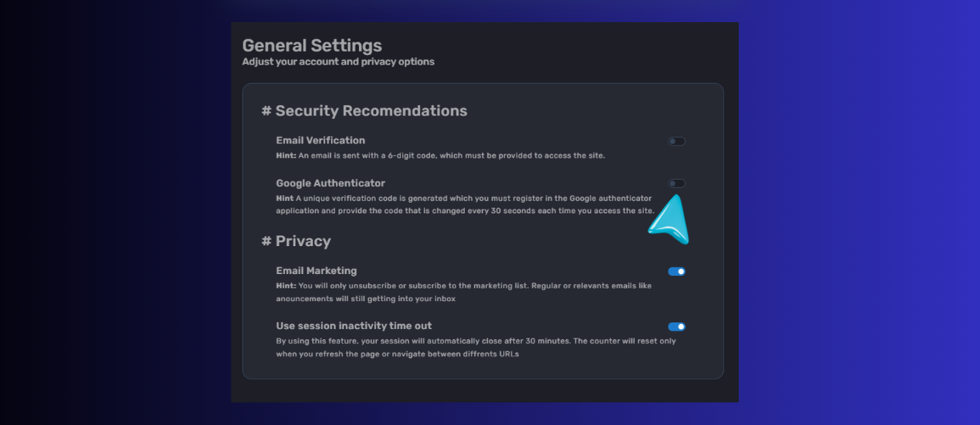The height and width of the screenshot is (425, 980).
Task: Click the Email Verification label
Action: pos(321,141)
